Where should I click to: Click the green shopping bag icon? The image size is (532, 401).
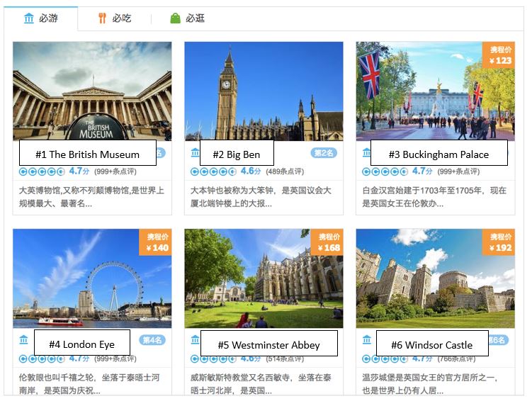click(x=175, y=18)
